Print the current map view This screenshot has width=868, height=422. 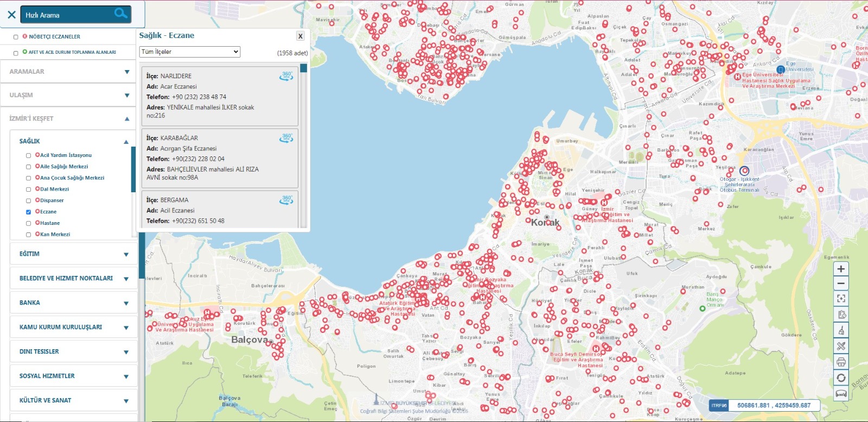point(841,362)
